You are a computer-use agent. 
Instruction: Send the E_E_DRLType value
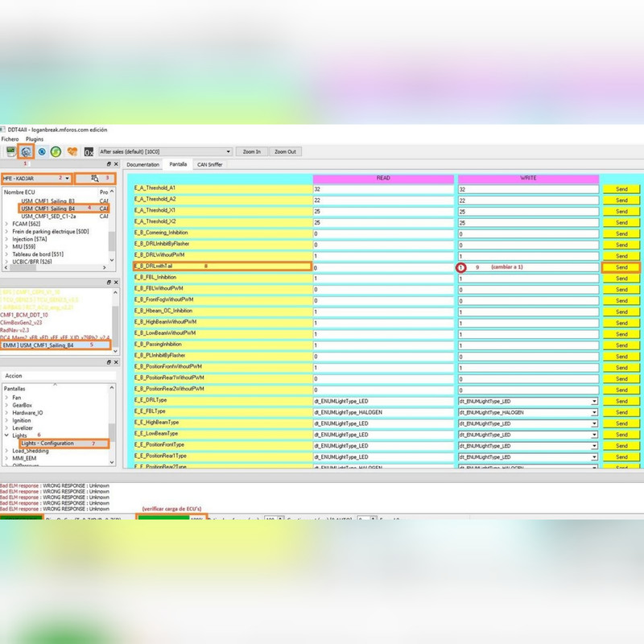click(621, 401)
